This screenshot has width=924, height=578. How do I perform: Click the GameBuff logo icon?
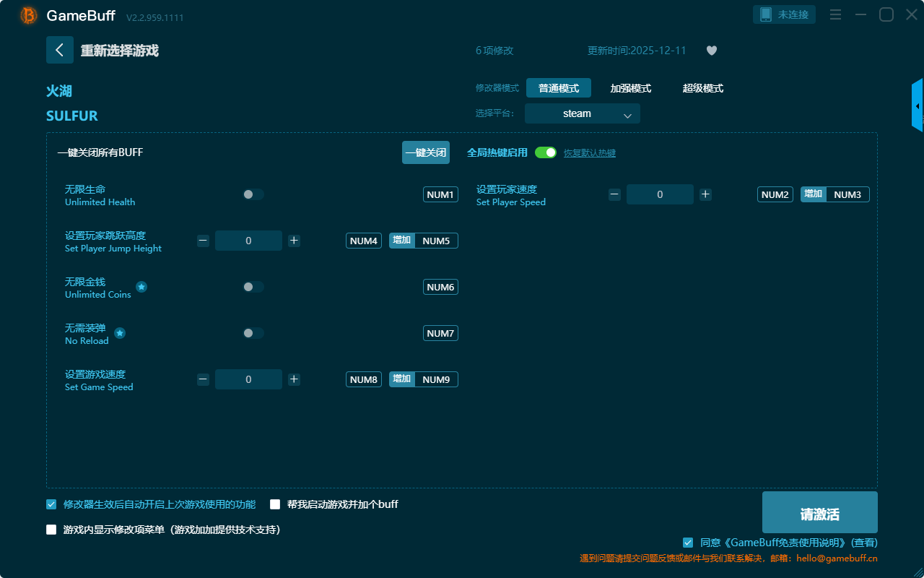(x=29, y=15)
